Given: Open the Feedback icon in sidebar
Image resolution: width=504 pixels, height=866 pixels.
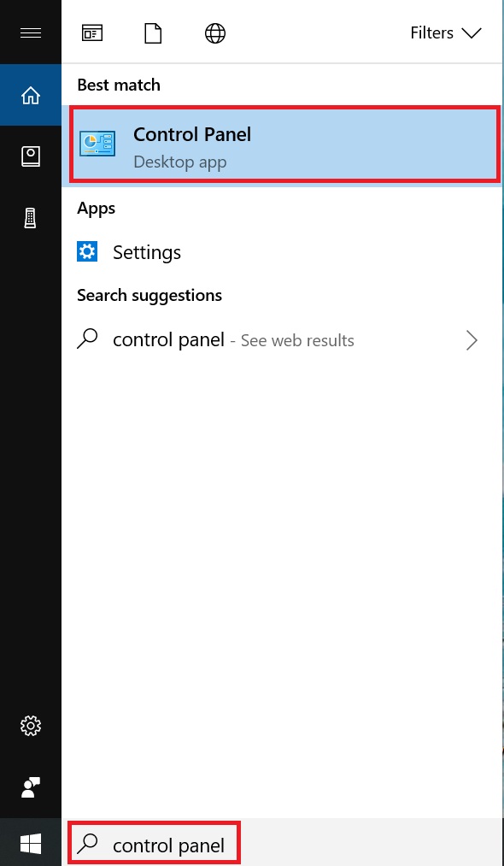Looking at the screenshot, I should (31, 787).
